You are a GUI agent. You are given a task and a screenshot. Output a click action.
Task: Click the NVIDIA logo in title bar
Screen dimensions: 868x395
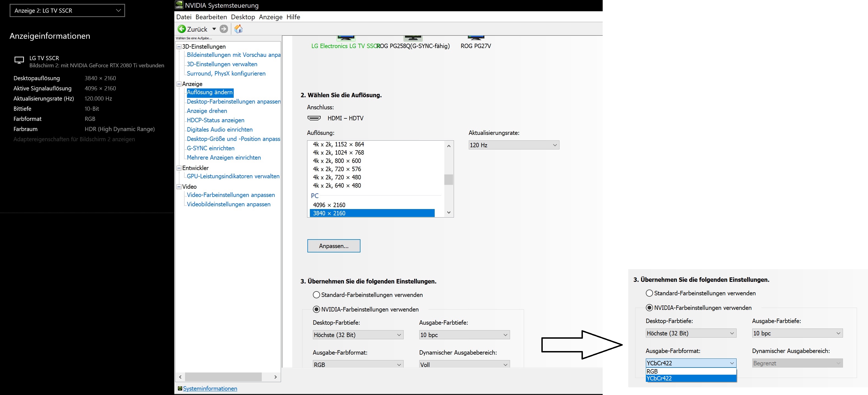(179, 5)
